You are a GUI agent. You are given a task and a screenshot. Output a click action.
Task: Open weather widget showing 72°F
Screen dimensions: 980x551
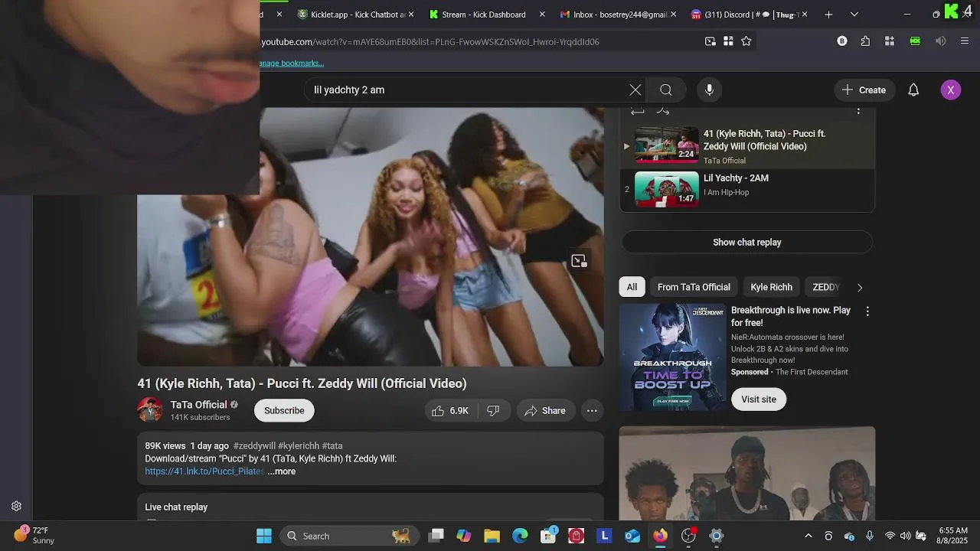(34, 535)
